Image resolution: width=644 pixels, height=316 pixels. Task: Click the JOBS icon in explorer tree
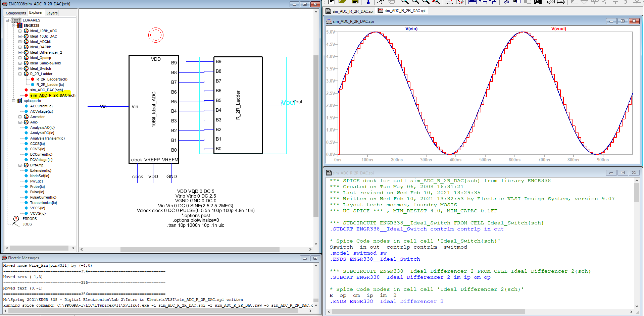point(16,224)
